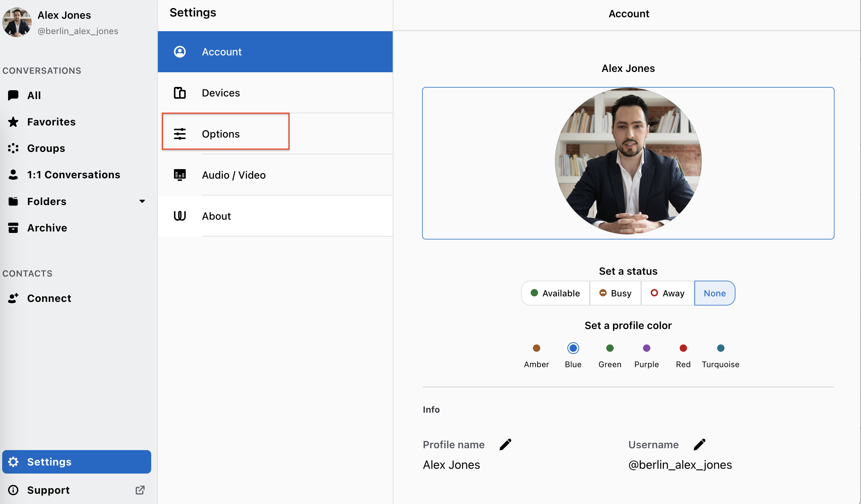Screen dimensions: 861x504
Task: Open the Account settings tab
Action: 275,52
